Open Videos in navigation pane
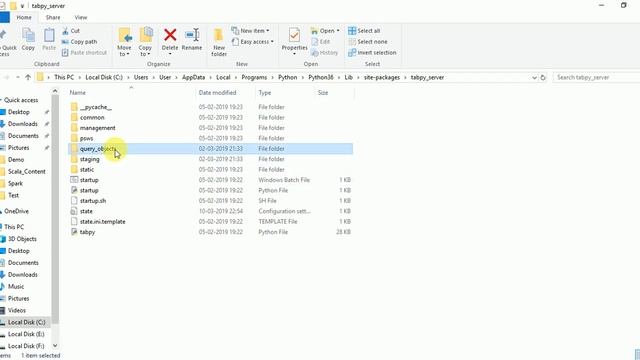 click(x=17, y=310)
